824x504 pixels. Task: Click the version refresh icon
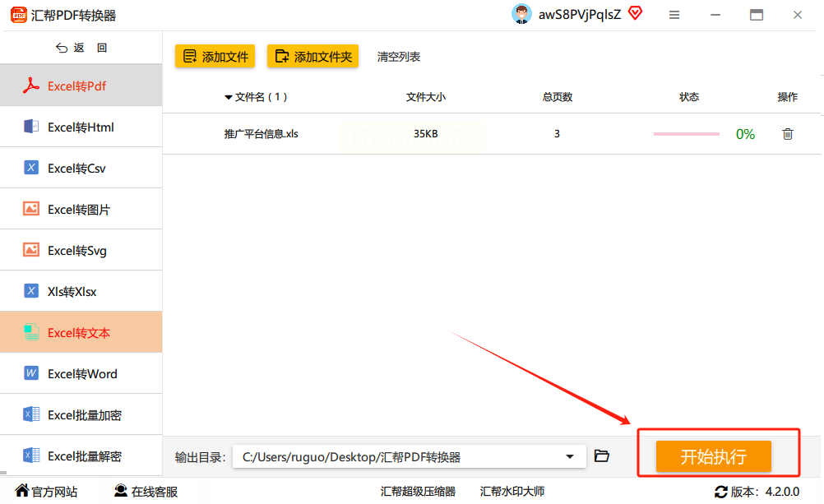click(x=721, y=492)
